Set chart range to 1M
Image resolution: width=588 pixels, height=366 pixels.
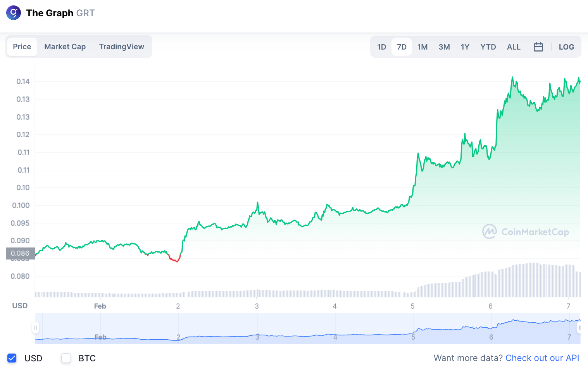tap(422, 47)
